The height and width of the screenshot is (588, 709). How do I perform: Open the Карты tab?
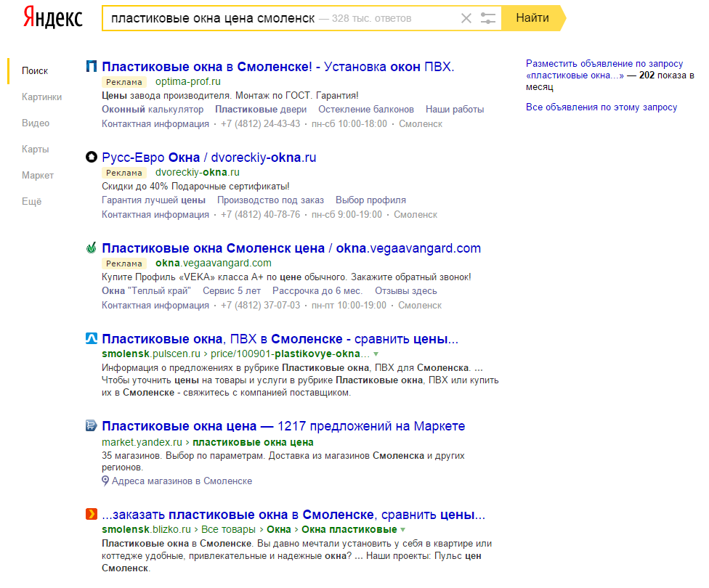tap(36, 150)
